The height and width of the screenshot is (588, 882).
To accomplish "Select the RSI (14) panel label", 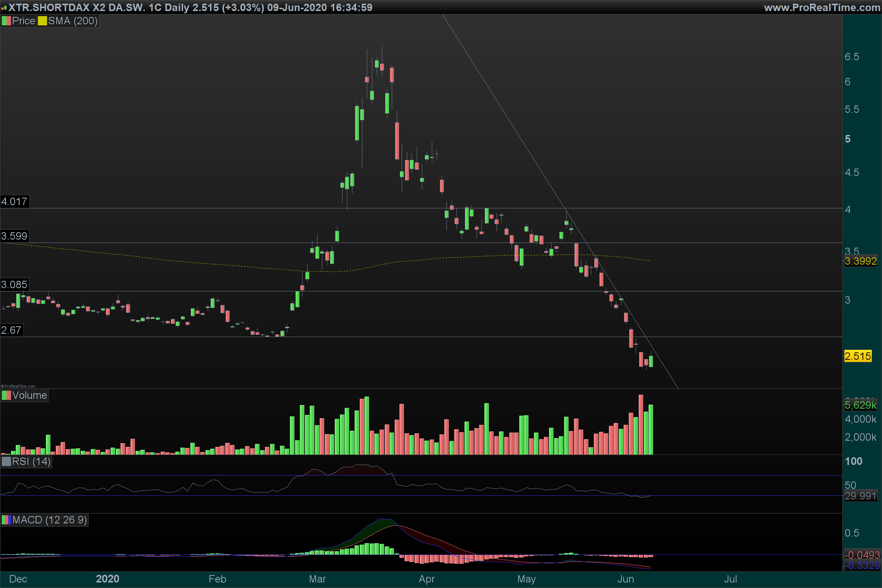I will [x=31, y=461].
